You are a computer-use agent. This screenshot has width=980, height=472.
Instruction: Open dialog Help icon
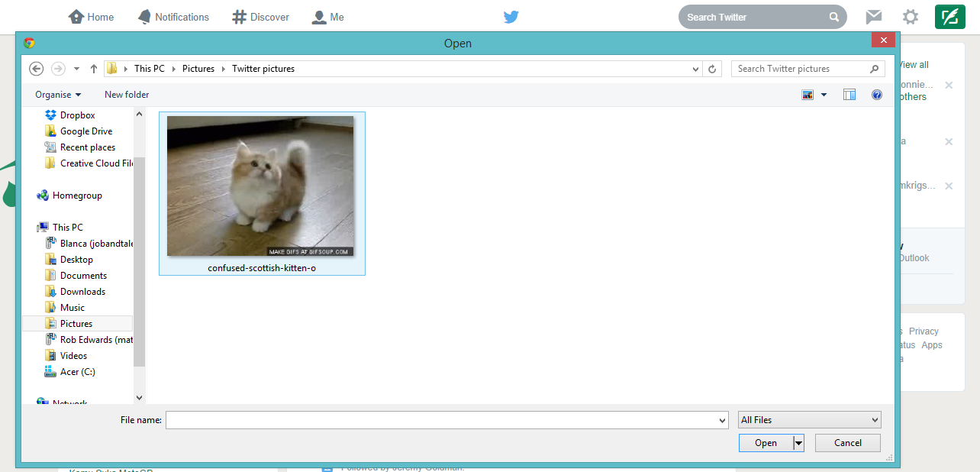pyautogui.click(x=877, y=95)
